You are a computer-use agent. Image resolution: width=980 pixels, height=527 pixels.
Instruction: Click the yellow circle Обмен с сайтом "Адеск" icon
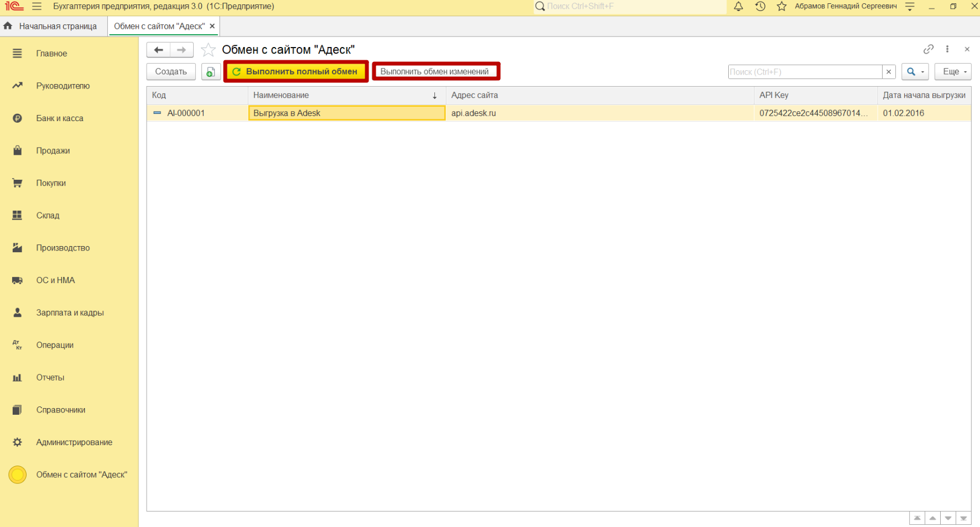pos(18,474)
